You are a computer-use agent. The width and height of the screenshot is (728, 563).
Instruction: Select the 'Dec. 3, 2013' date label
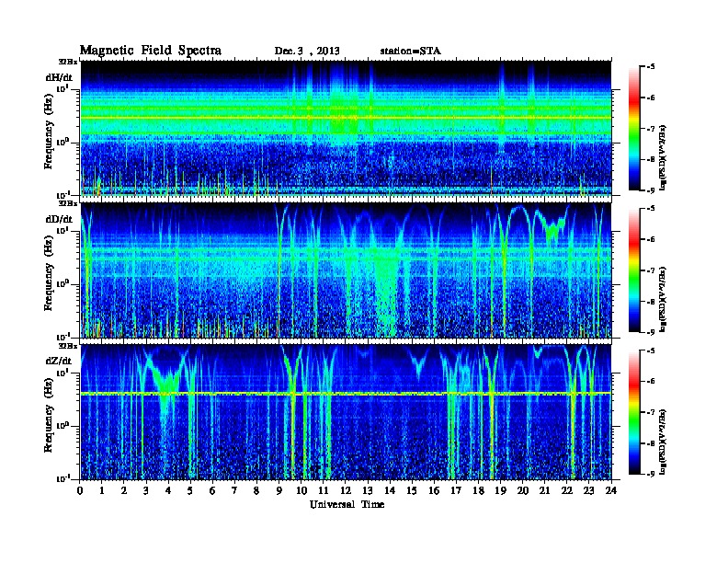pyautogui.click(x=307, y=52)
